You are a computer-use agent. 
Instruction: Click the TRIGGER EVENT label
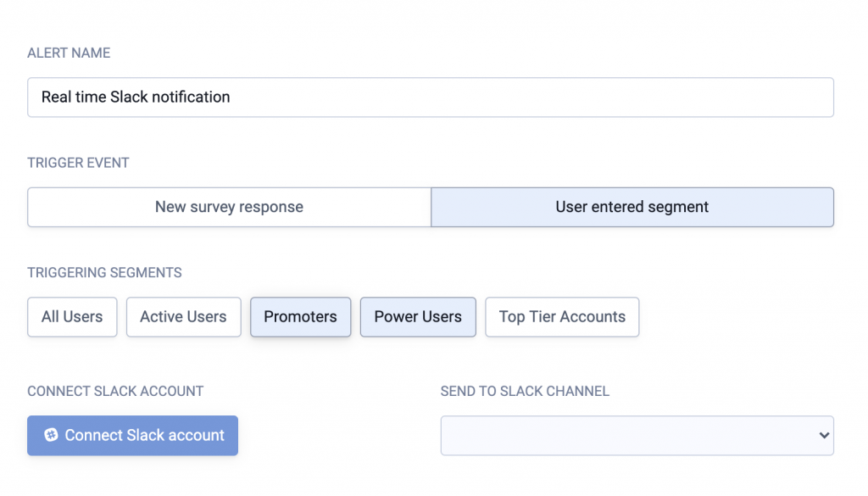[x=78, y=163]
